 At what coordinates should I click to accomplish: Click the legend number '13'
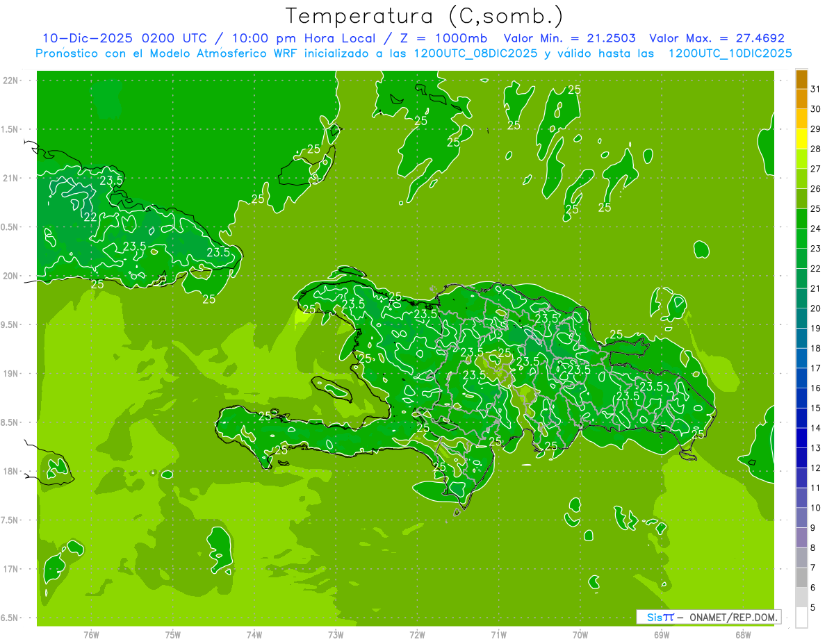pos(815,448)
